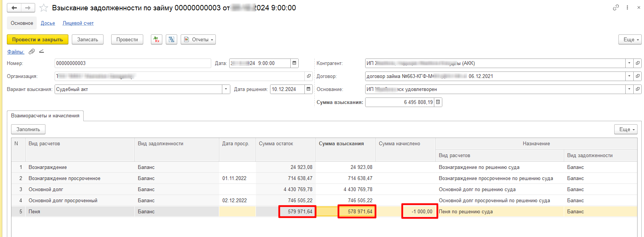Screen dimensions: 644x237
Task: Copy link to document with chain icon
Action: coord(616,8)
